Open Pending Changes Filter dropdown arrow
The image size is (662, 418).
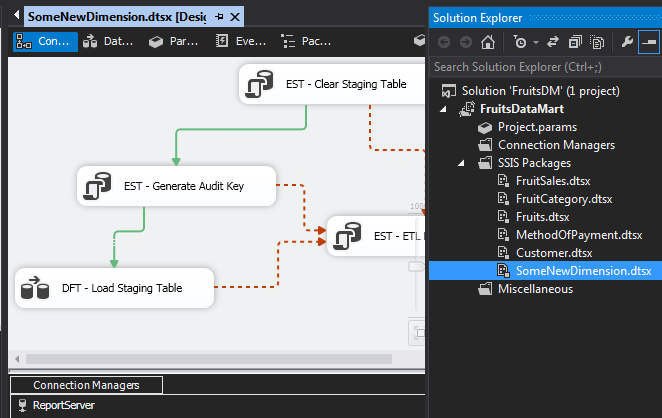pyautogui.click(x=536, y=42)
